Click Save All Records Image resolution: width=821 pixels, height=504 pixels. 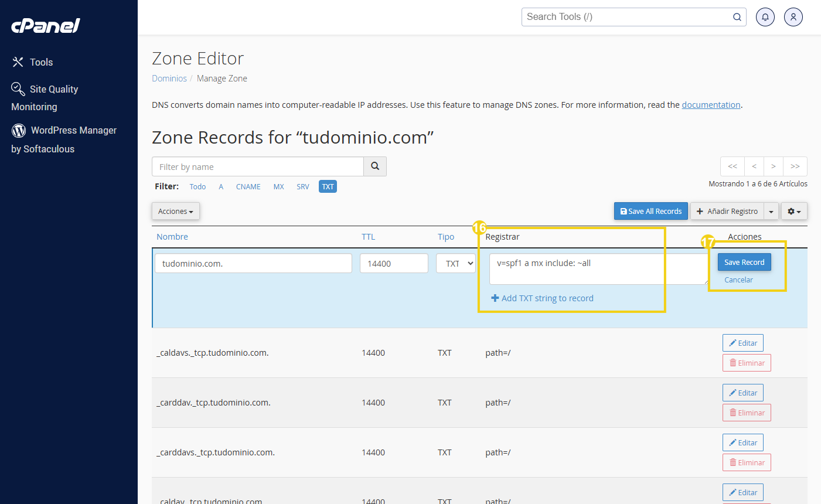[x=650, y=211]
